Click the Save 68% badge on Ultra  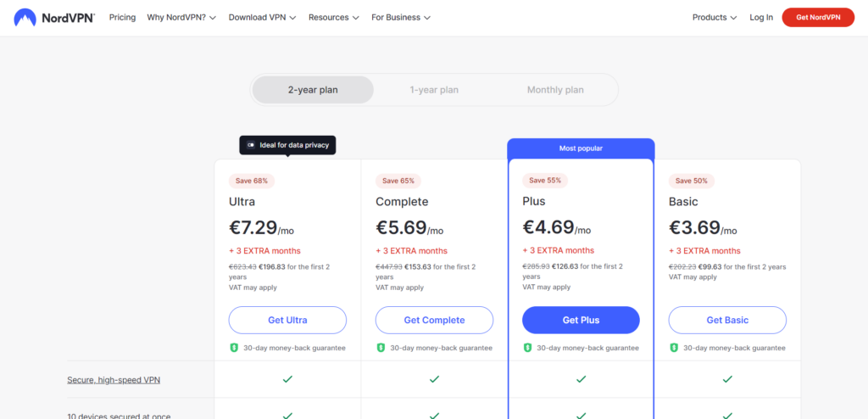(x=252, y=181)
